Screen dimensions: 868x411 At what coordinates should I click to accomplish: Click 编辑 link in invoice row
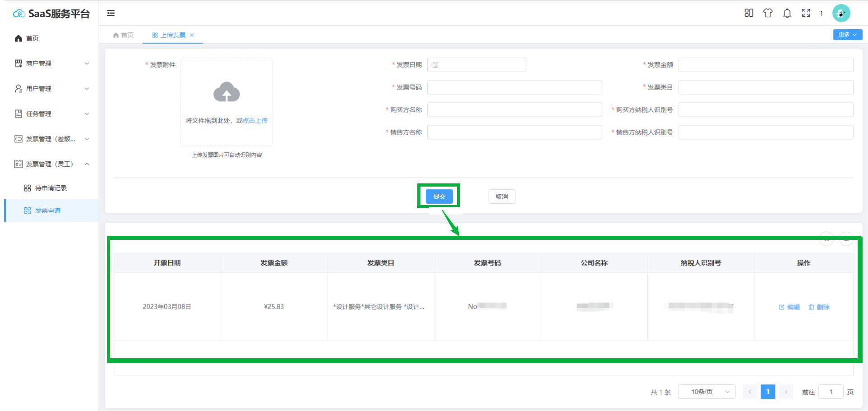pos(790,307)
